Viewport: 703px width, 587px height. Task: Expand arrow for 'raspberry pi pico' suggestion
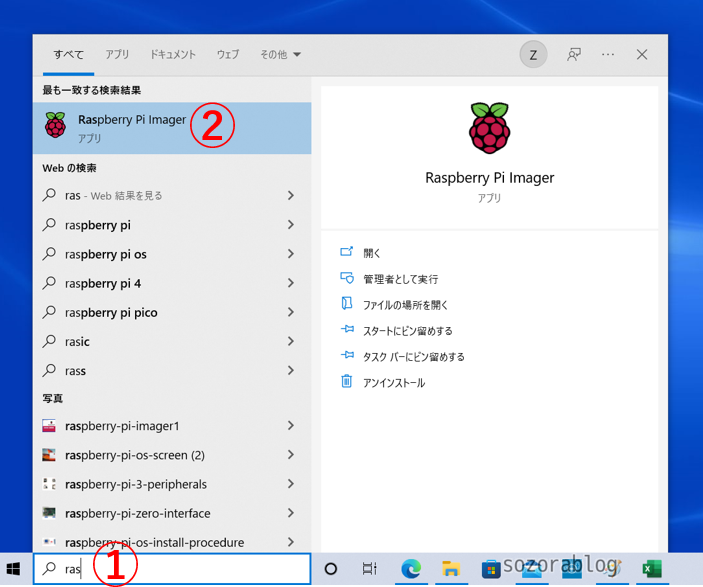coord(291,312)
